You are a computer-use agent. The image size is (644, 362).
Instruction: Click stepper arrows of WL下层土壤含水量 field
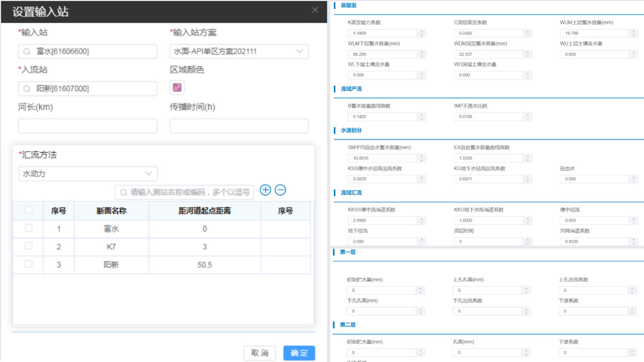[422, 75]
